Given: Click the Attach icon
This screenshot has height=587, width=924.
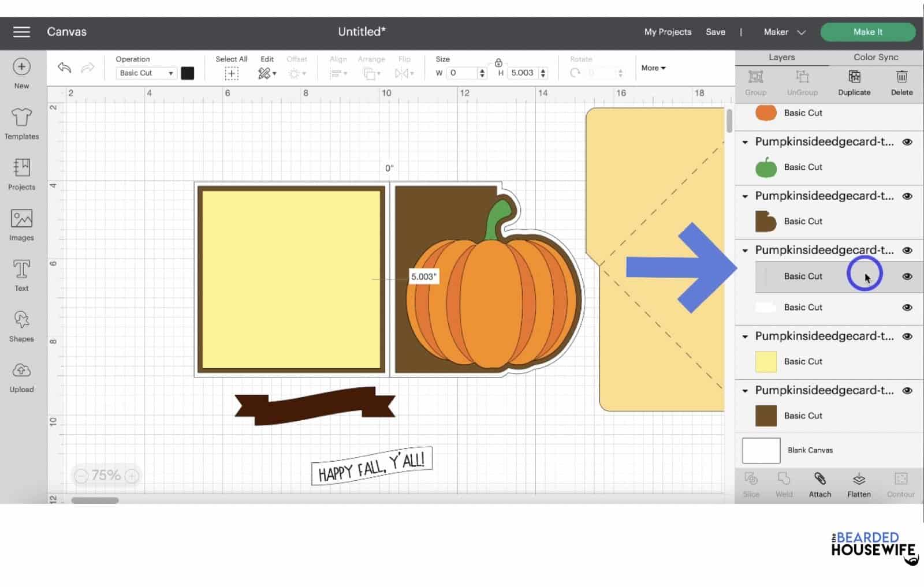Looking at the screenshot, I should pyautogui.click(x=819, y=484).
